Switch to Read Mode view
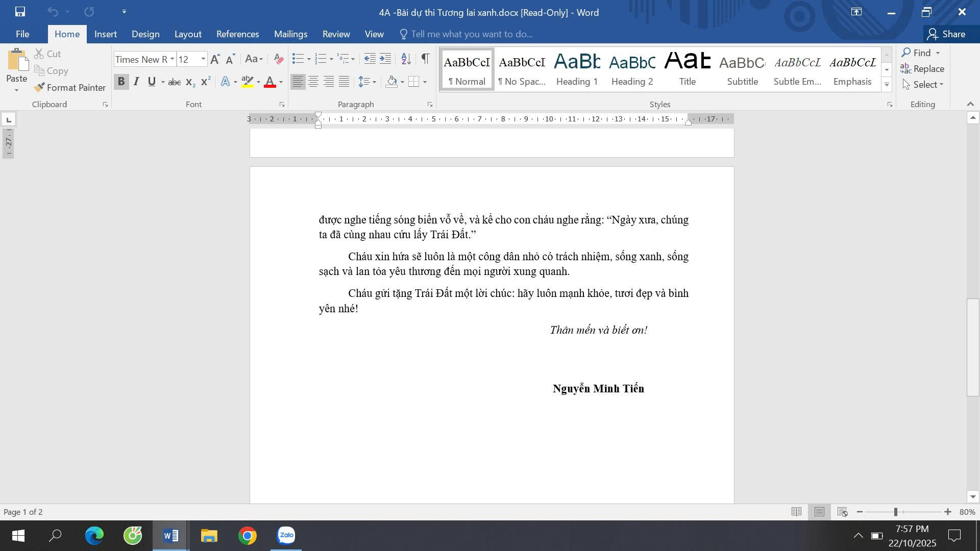 click(796, 512)
